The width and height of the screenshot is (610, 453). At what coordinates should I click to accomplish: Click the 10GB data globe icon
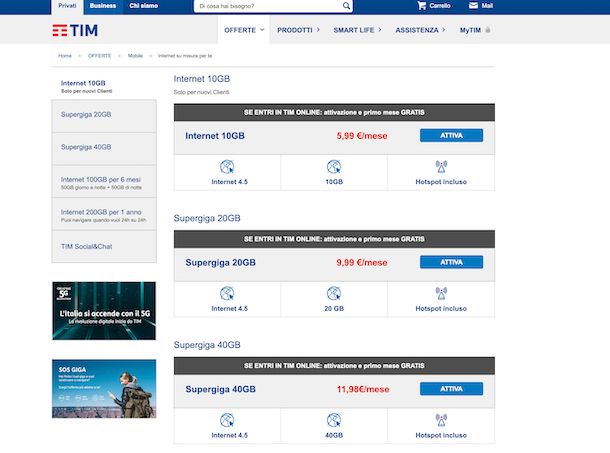pos(333,168)
